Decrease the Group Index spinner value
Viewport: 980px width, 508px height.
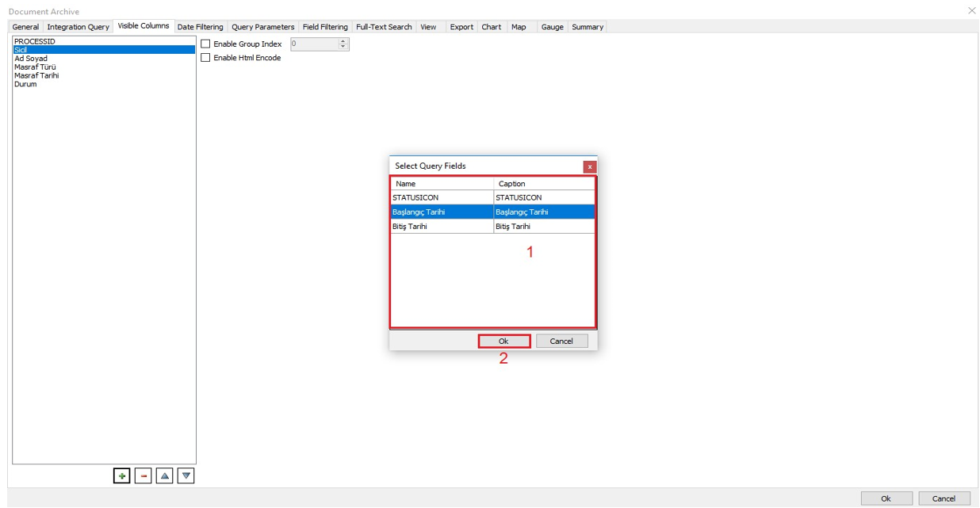343,48
